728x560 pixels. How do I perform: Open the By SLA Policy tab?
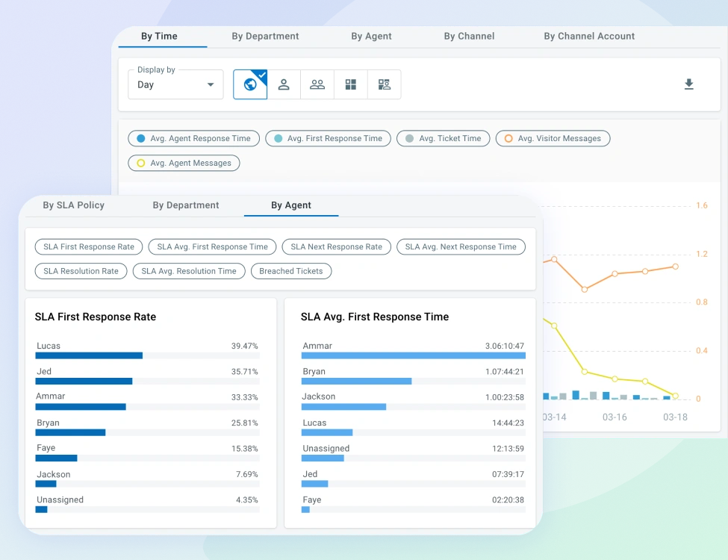pos(75,205)
